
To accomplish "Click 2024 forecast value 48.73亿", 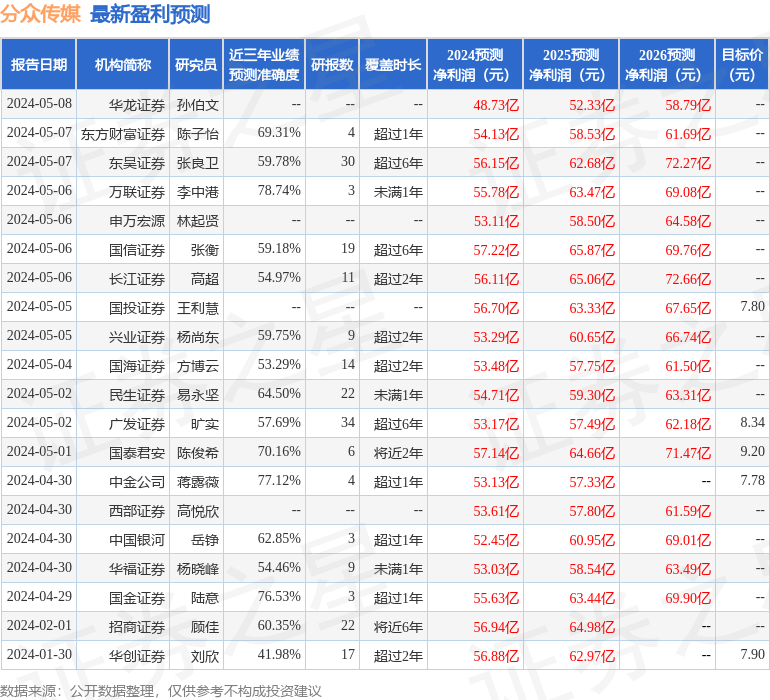I will (496, 105).
